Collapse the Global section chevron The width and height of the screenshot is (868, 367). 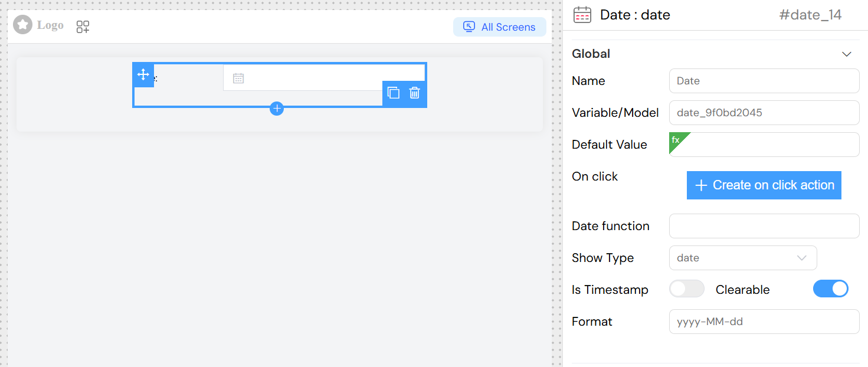coord(847,54)
